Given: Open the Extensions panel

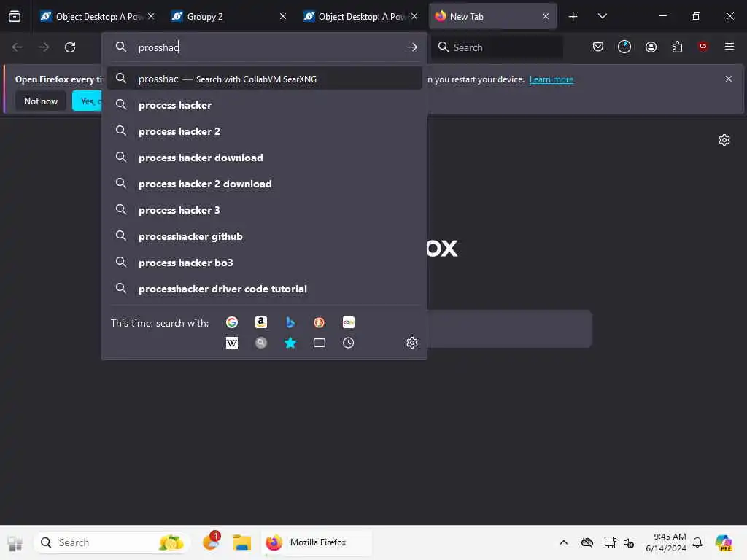Looking at the screenshot, I should pos(677,47).
